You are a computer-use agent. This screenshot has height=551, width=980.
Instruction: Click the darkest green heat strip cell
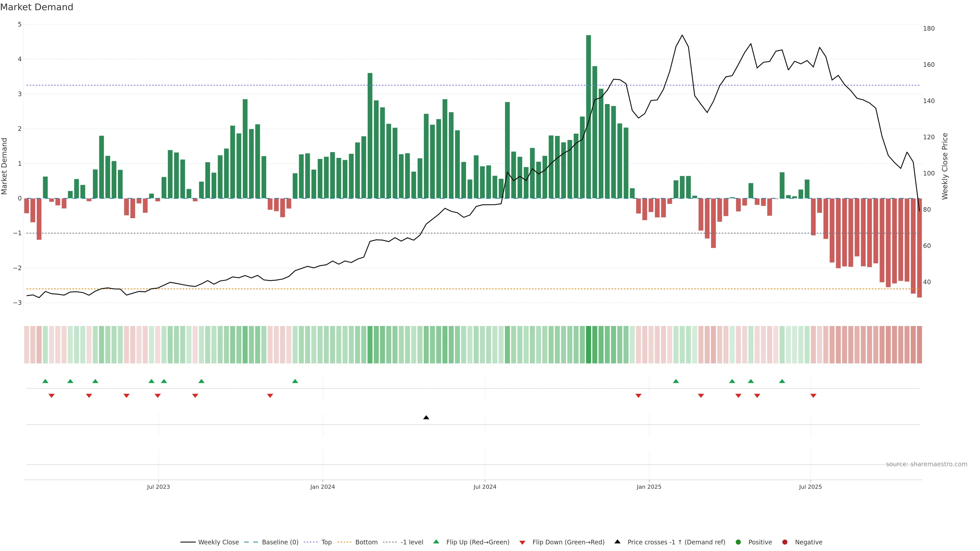(589, 345)
